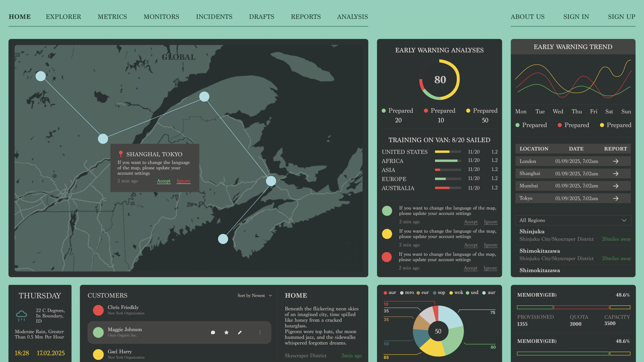This screenshot has width=644, height=362.
Task: Open the Tokyo report arrow
Action: (x=616, y=198)
